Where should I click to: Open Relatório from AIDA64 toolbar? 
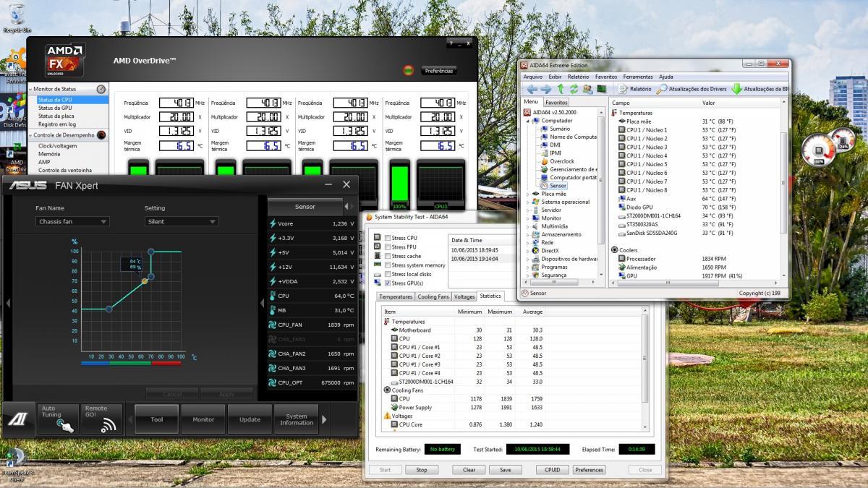(634, 89)
